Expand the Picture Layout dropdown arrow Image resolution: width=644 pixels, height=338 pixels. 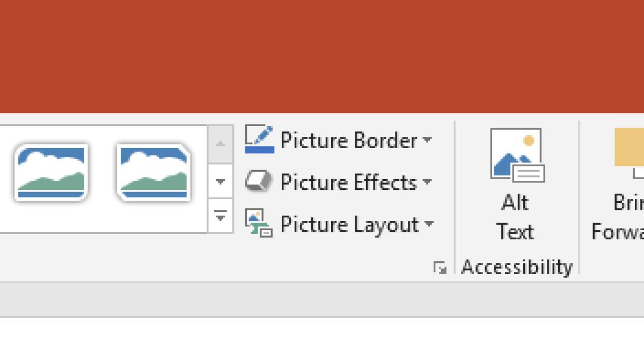428,224
